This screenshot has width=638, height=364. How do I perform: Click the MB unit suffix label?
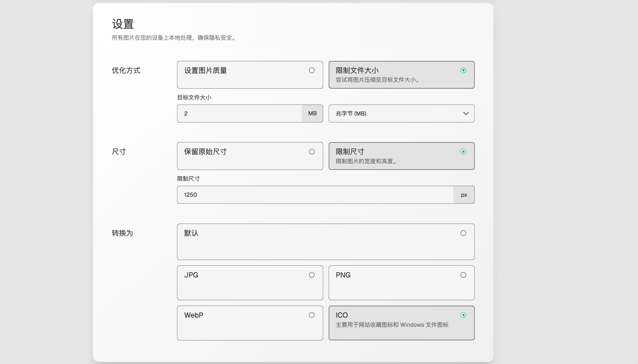click(312, 113)
